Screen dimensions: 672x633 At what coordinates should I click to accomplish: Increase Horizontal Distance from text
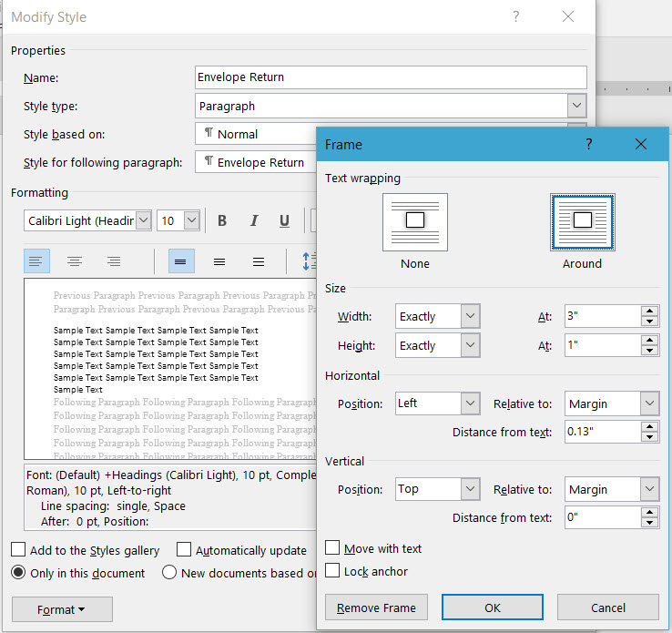point(650,427)
